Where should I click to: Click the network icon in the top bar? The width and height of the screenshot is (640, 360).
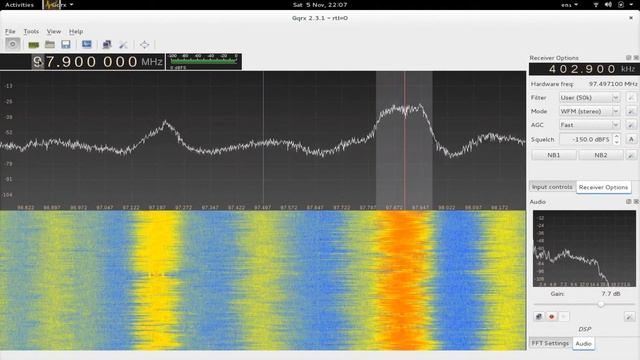click(x=596, y=5)
